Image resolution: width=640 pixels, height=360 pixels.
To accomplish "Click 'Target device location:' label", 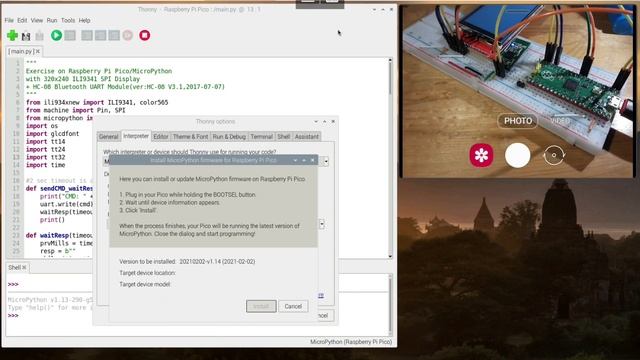I will click(x=147, y=273).
